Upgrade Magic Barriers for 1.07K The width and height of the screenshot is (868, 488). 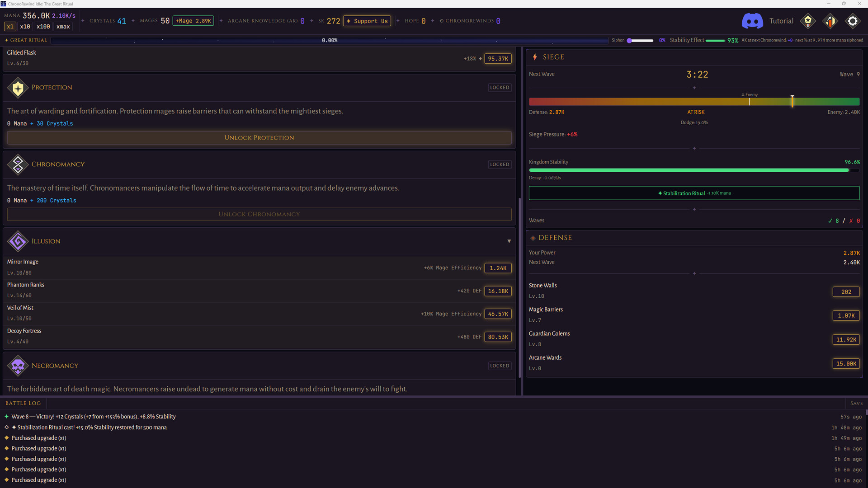[846, 316]
